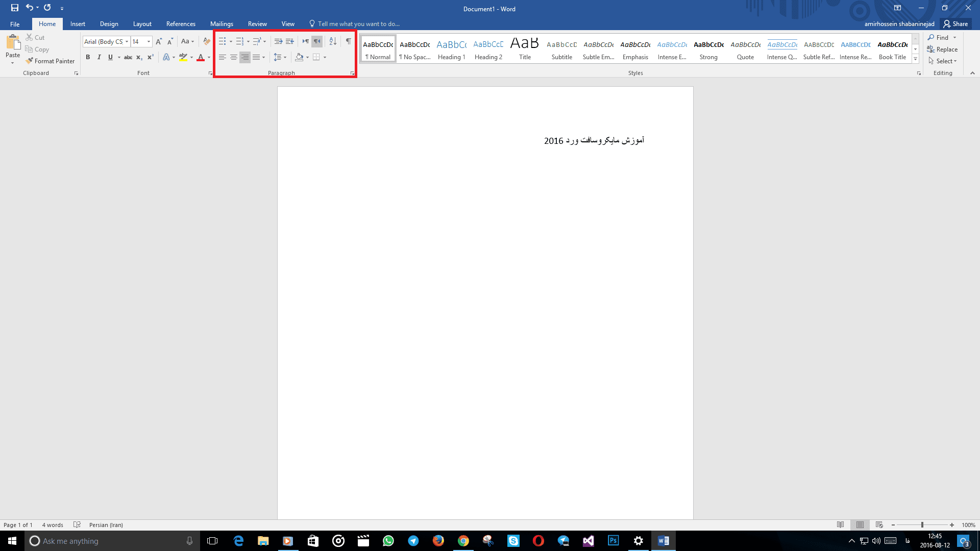Apply strikethrough to text
Image resolution: width=980 pixels, height=551 pixels.
pyautogui.click(x=128, y=57)
